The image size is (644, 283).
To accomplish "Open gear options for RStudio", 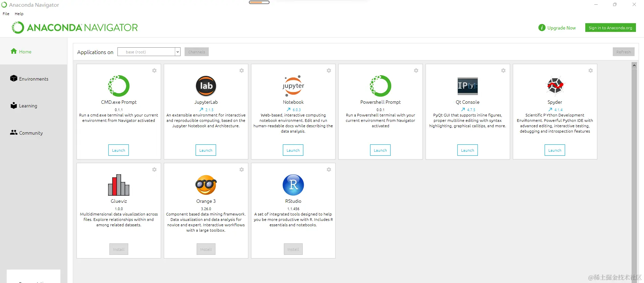I will tap(329, 170).
